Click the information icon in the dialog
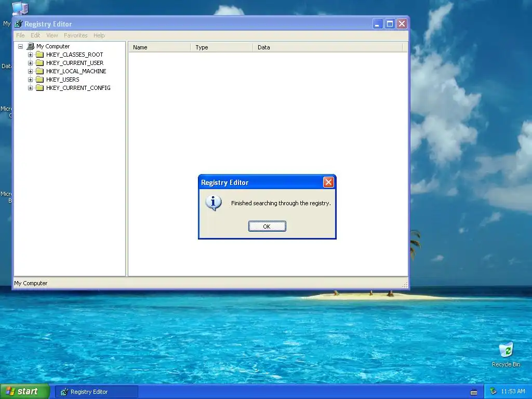 point(214,203)
